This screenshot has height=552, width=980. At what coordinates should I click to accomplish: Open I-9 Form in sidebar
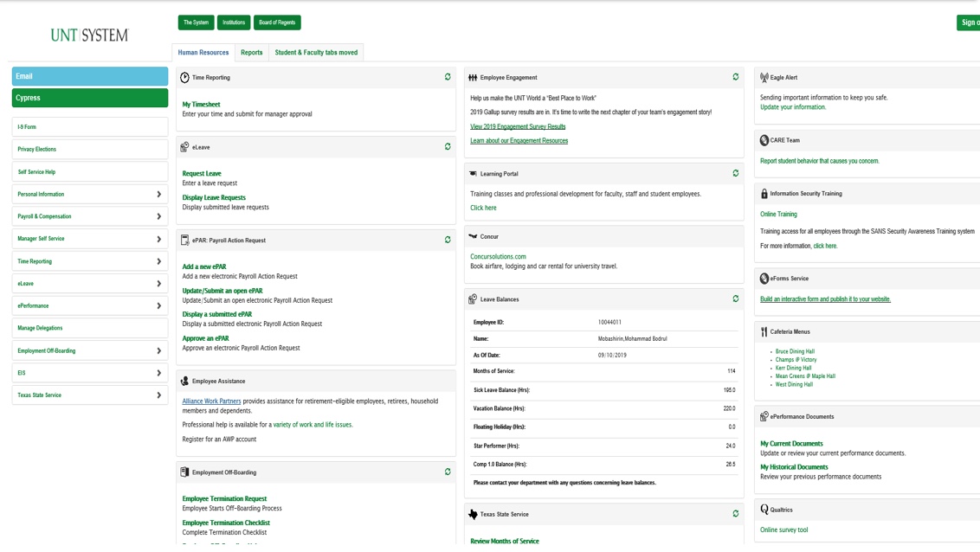pos(90,127)
